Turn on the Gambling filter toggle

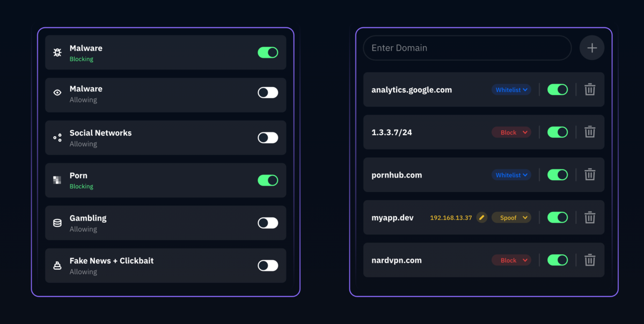(x=268, y=223)
